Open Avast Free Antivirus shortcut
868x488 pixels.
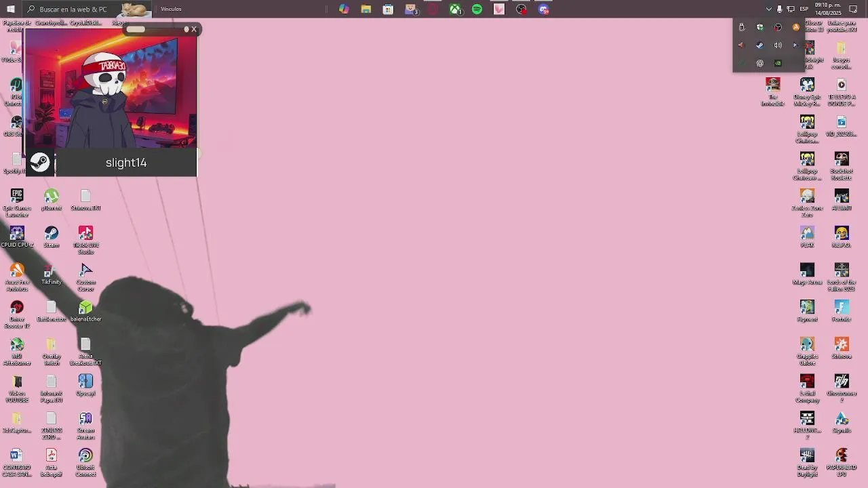[17, 278]
